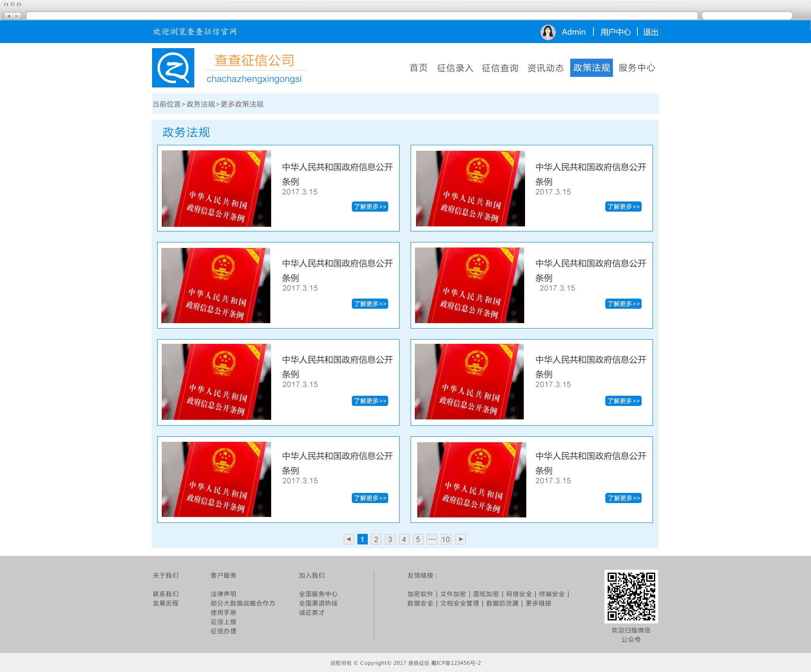The image size is (811, 672).
Task: Open 文件加密 friendly link
Action: click(453, 594)
